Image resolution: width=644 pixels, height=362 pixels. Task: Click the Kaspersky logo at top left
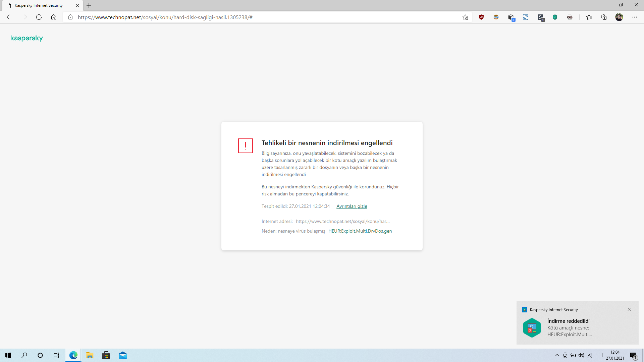coord(26,38)
